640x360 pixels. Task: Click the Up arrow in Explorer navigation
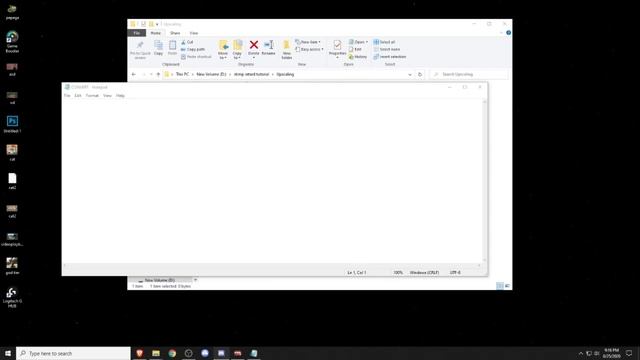(x=158, y=74)
